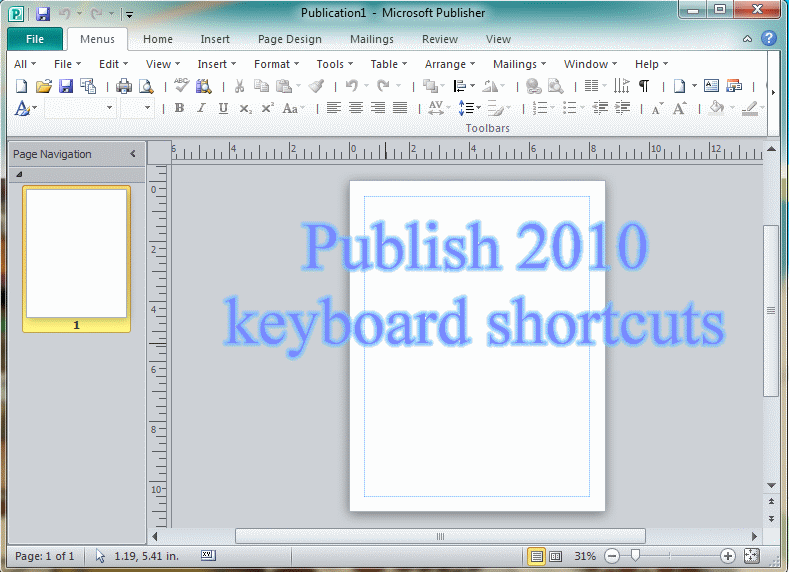This screenshot has width=789, height=572.
Task: Switch to the View ribbon tab
Action: point(498,39)
